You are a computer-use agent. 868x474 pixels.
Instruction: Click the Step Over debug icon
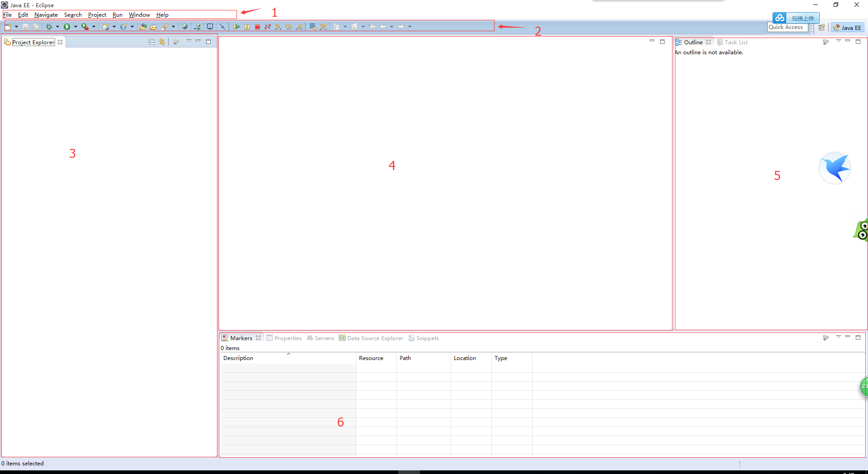click(288, 27)
